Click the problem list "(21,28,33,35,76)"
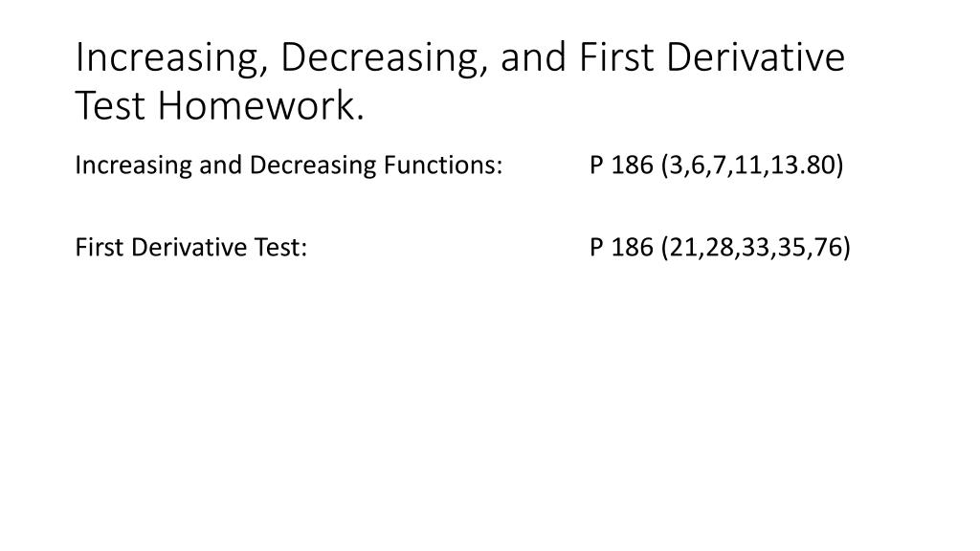980x551 pixels. [x=756, y=248]
